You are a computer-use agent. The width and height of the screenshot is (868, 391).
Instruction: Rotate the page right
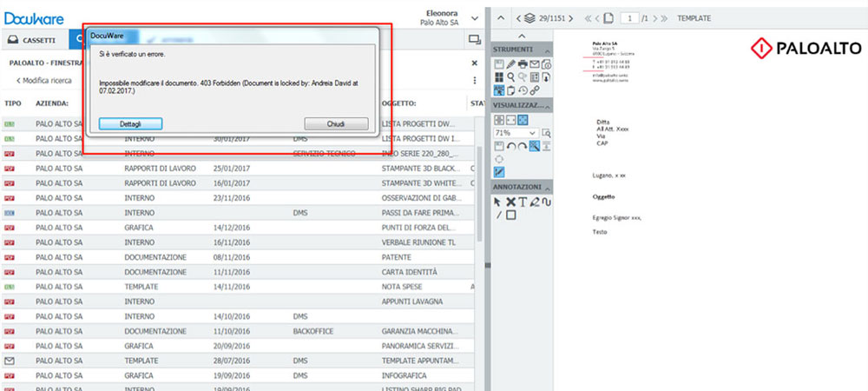[523, 146]
